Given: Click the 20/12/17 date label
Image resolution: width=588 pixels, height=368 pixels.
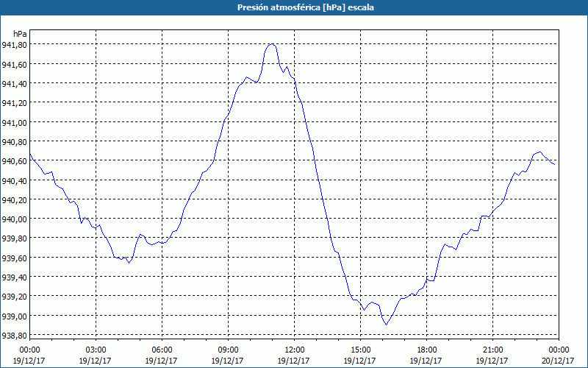Looking at the screenshot, I should click(559, 361).
